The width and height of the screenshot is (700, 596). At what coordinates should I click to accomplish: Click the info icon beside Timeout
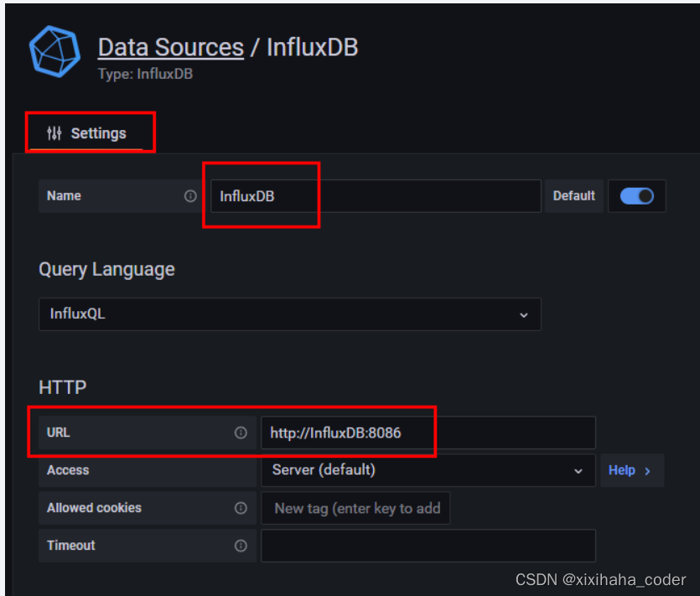coord(241,546)
